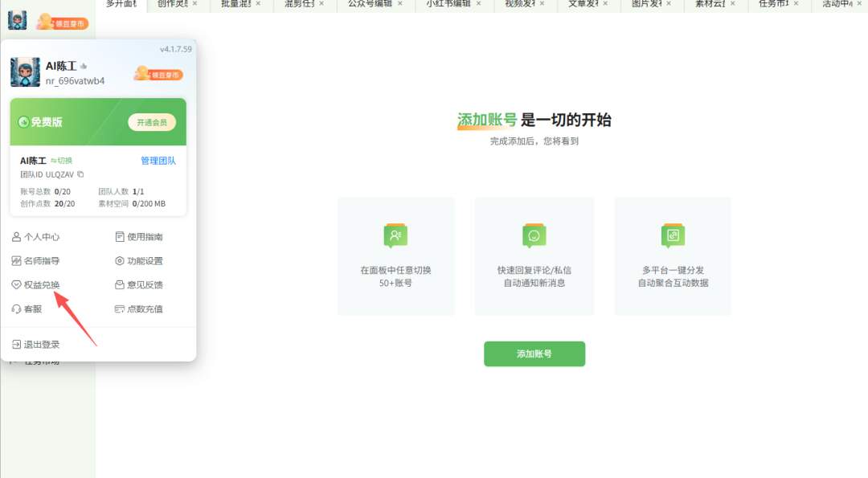This screenshot has height=478, width=868.
Task: Close the 视频发布 tab
Action: pos(542,3)
